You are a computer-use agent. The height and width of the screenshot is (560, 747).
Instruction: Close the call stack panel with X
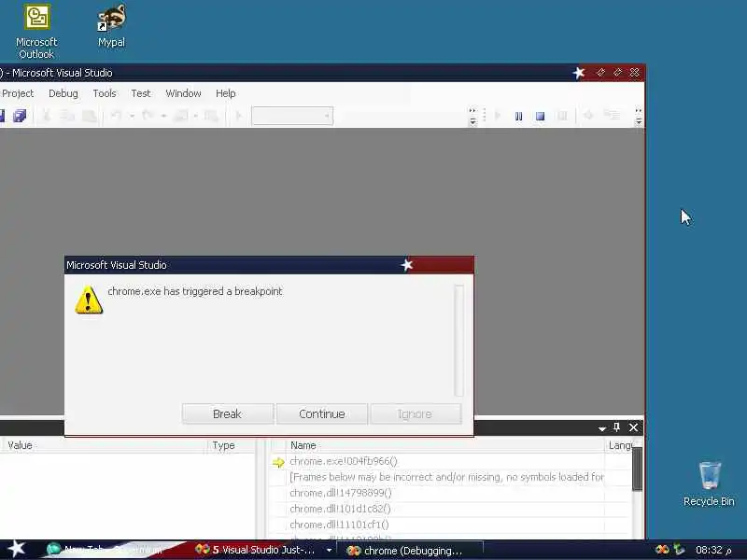tap(633, 427)
